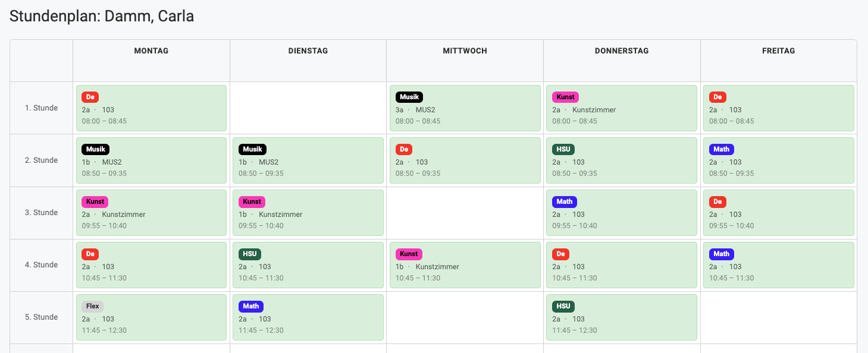Open Tuesday Kunst 1b lesson card
The image size is (868, 353).
click(x=308, y=213)
